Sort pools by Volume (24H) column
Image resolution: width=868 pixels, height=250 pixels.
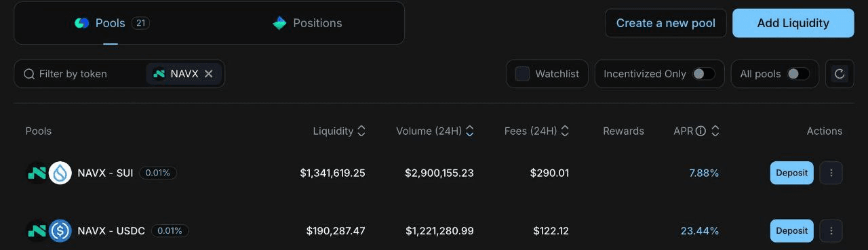[435, 131]
